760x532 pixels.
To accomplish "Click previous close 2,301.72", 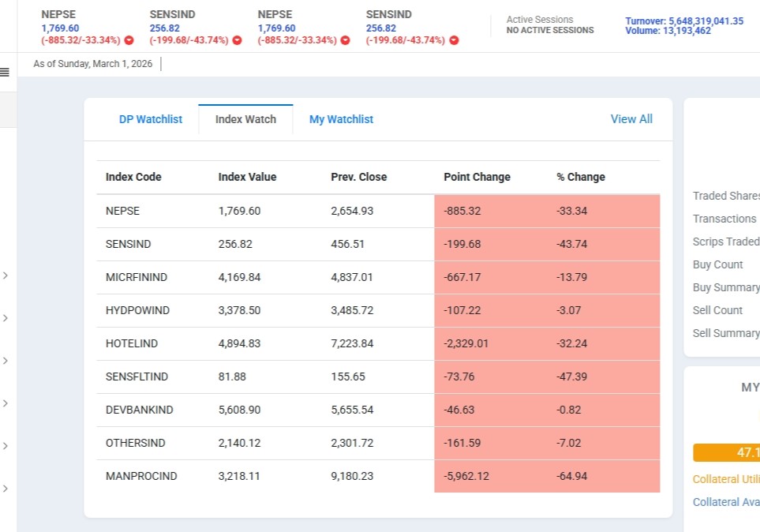I will pyautogui.click(x=352, y=443).
